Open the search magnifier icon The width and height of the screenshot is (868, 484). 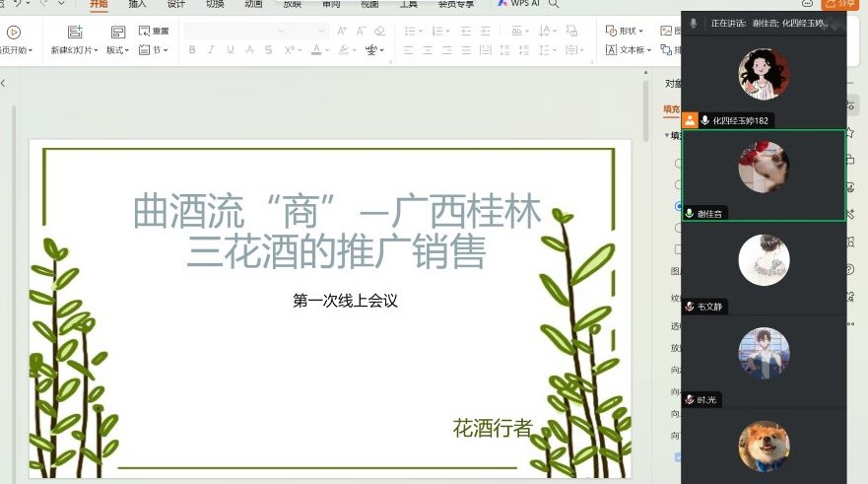pos(555,4)
